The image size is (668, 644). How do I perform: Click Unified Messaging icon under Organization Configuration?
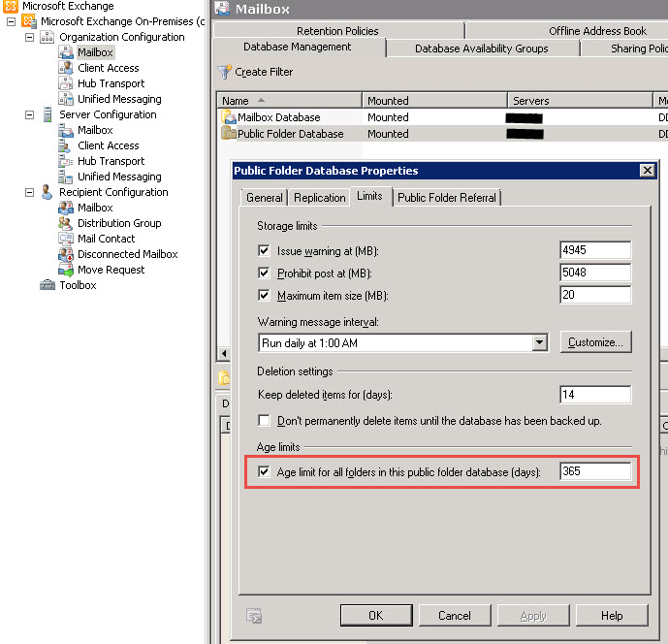tap(66, 99)
